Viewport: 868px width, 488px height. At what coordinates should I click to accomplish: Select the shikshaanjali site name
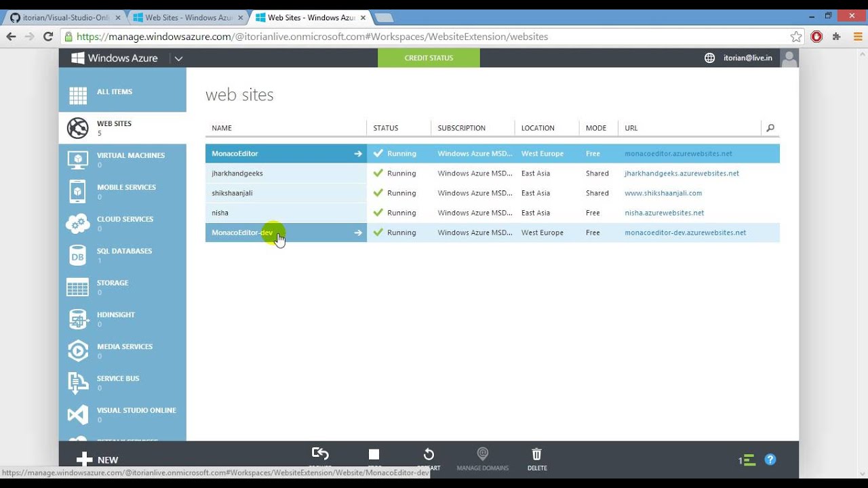[232, 193]
